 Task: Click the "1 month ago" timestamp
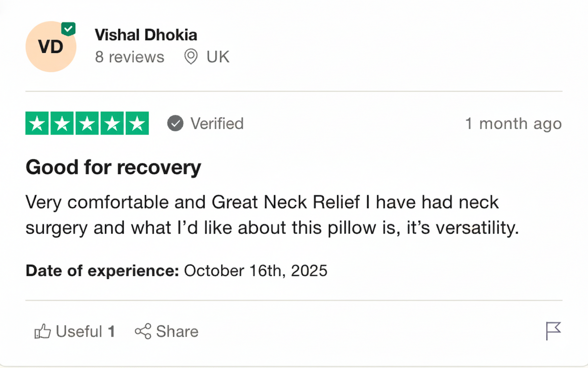click(513, 124)
